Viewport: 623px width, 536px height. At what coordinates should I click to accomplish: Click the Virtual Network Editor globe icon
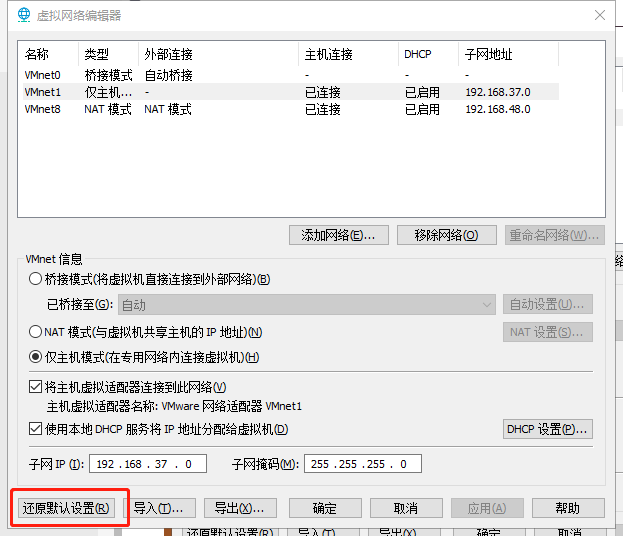click(x=24, y=15)
